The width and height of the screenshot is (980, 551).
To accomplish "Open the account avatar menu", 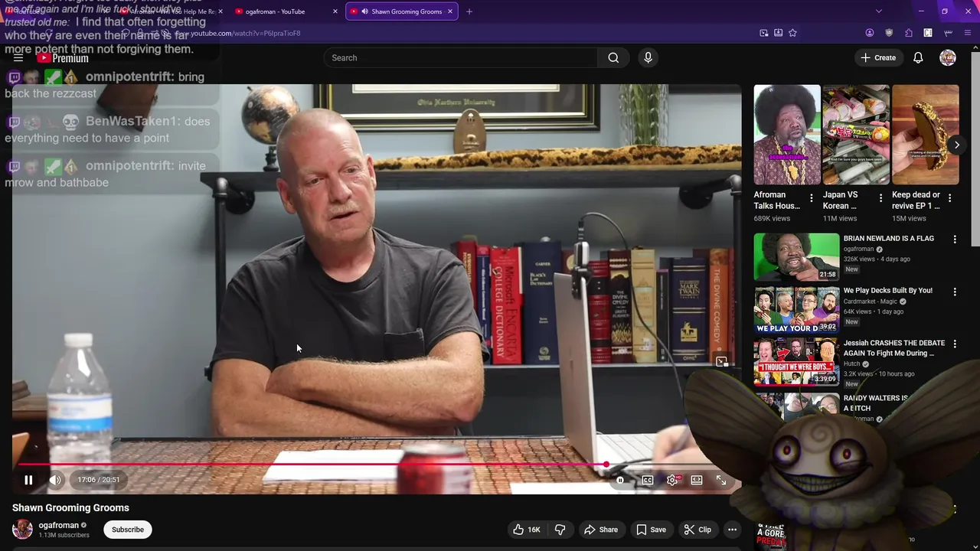I will [x=948, y=57].
